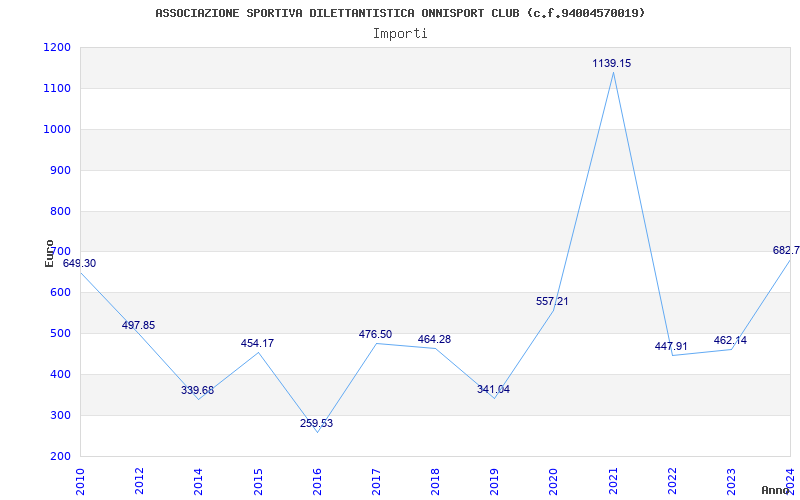Select the 600 y-axis tick label
This screenshot has height=500, width=800.
pos(60,292)
